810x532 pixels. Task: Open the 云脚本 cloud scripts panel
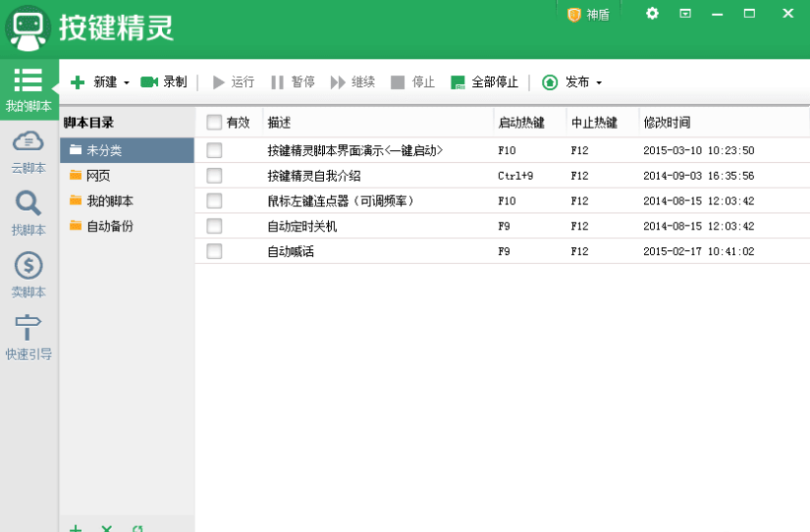click(x=28, y=151)
